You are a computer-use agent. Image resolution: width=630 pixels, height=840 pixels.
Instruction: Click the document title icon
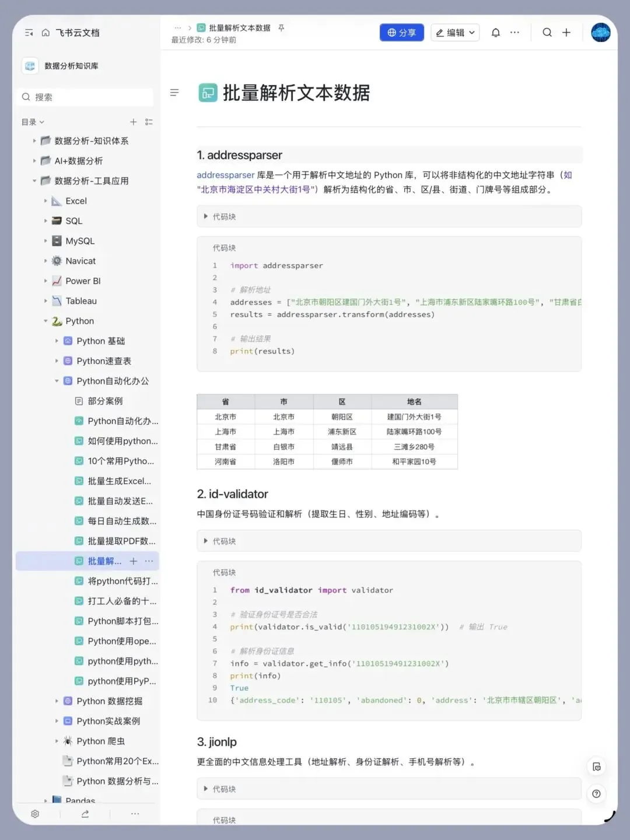(x=208, y=93)
